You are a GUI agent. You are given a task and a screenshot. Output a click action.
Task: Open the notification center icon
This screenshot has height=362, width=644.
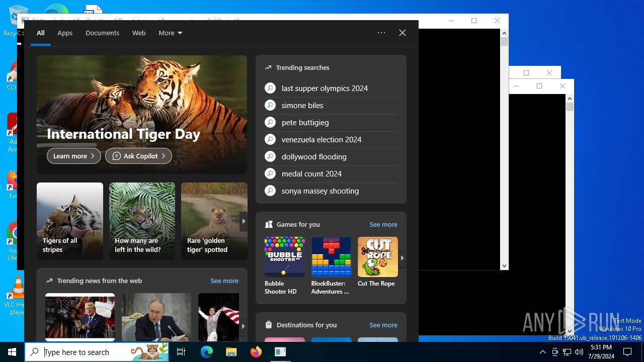coord(627,352)
